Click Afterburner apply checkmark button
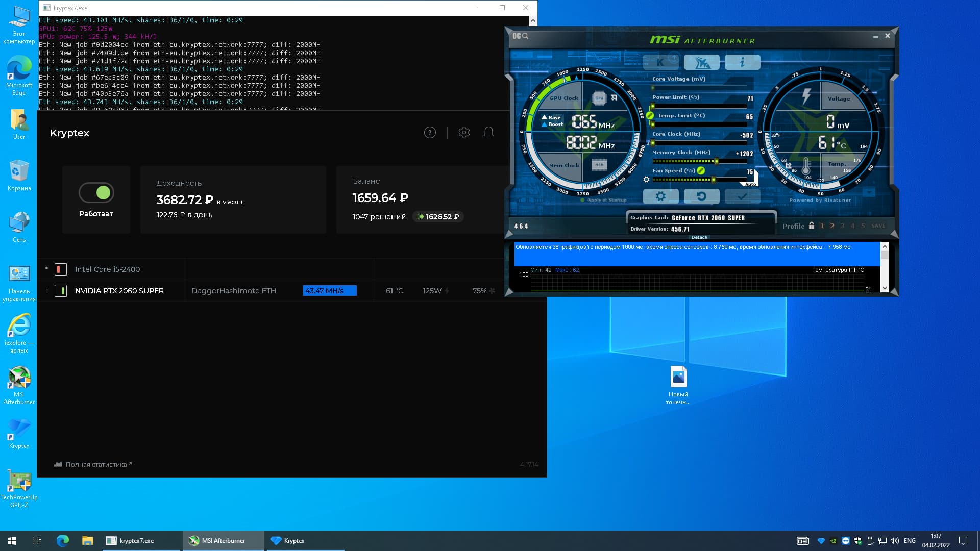The width and height of the screenshot is (980, 551). click(x=742, y=196)
